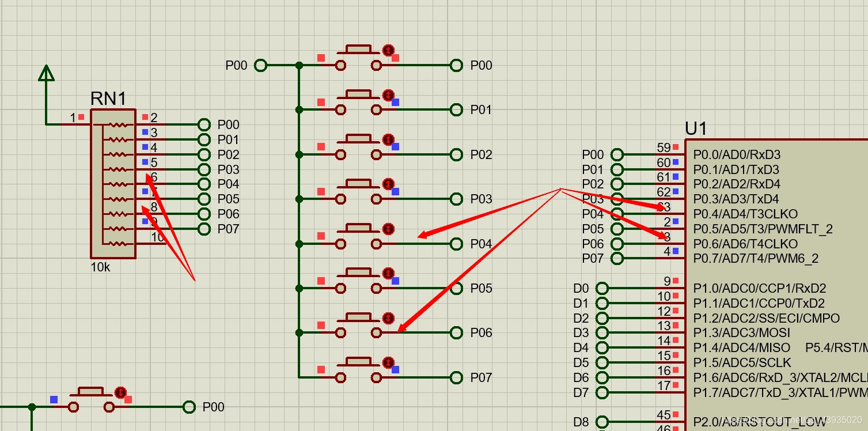Click the P1.5/ADC5/SCLK pin label
The image size is (868, 431).
pos(742,362)
